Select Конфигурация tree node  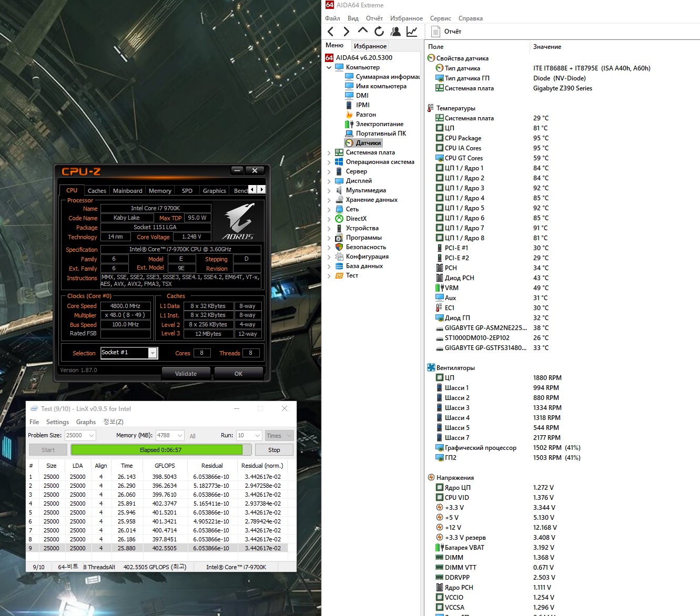(x=362, y=256)
